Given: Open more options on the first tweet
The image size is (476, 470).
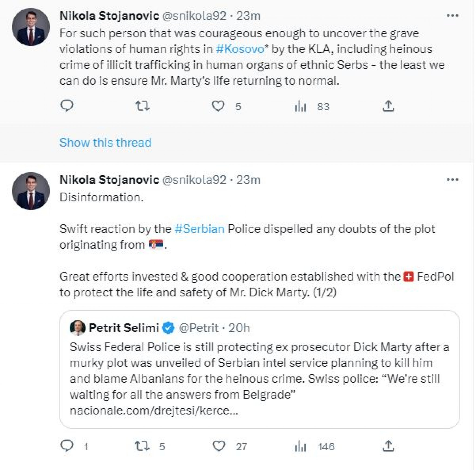Looking at the screenshot, I should (452, 16).
